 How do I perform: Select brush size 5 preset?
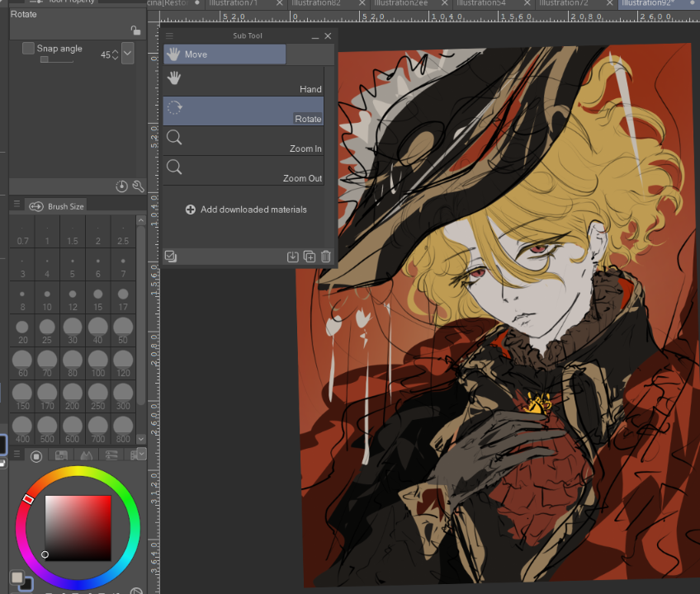[x=73, y=265]
